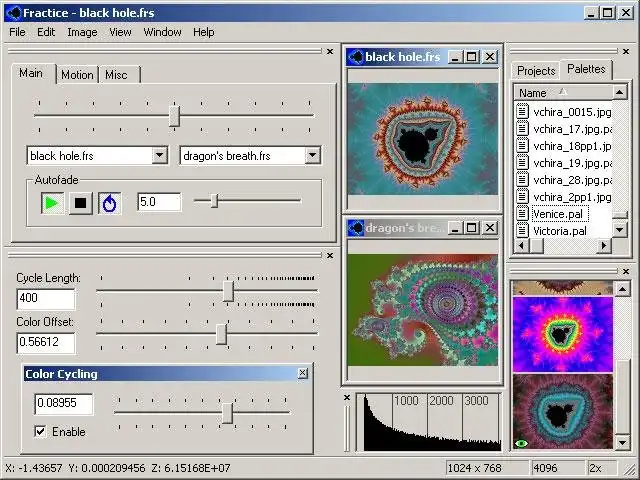
Task: Close the Color Cycling panel
Action: coord(302,373)
